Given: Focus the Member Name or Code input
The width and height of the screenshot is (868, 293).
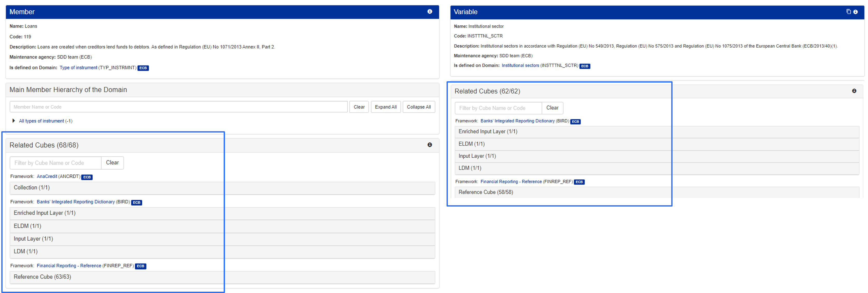Looking at the screenshot, I should pyautogui.click(x=179, y=107).
